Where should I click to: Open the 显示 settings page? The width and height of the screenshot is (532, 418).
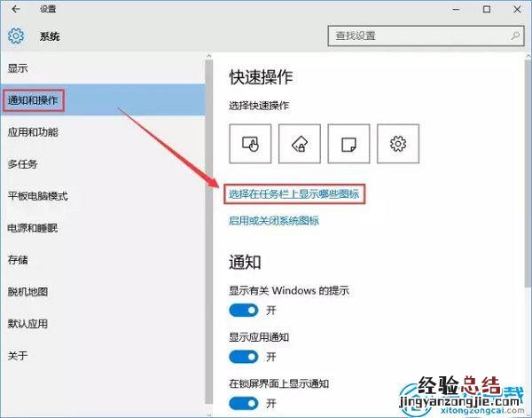click(103, 68)
